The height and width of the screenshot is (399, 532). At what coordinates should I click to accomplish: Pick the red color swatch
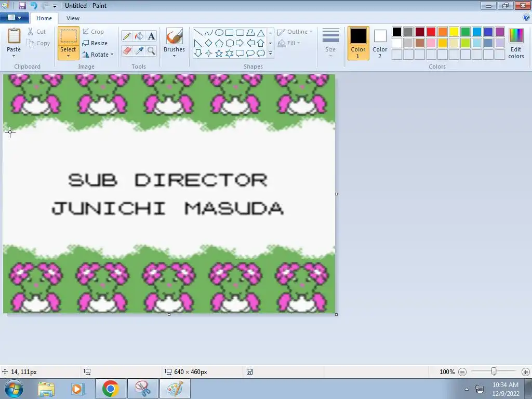[431, 32]
